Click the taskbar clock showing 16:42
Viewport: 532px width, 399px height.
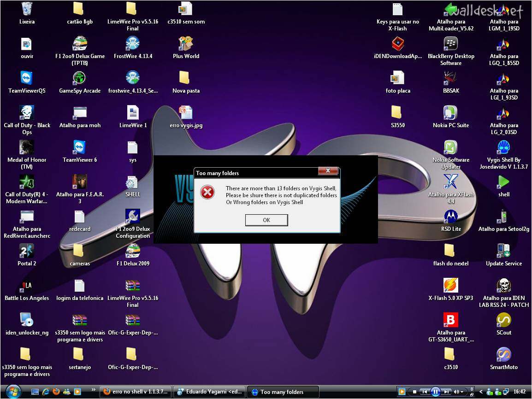point(520,392)
